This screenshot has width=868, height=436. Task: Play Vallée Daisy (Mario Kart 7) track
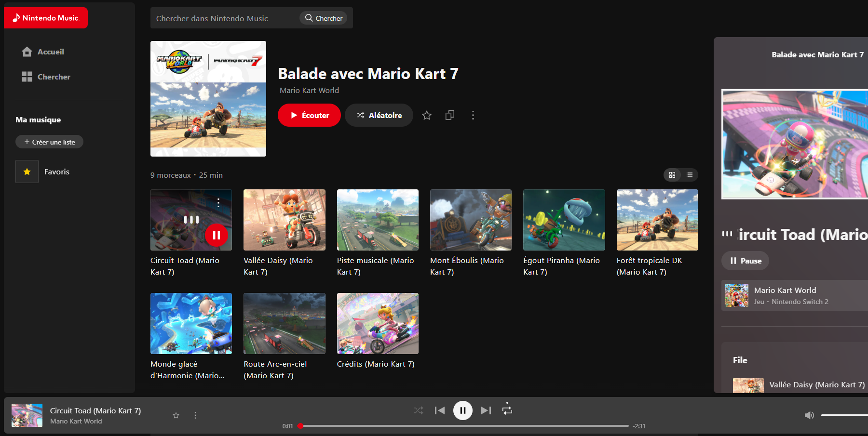(285, 220)
